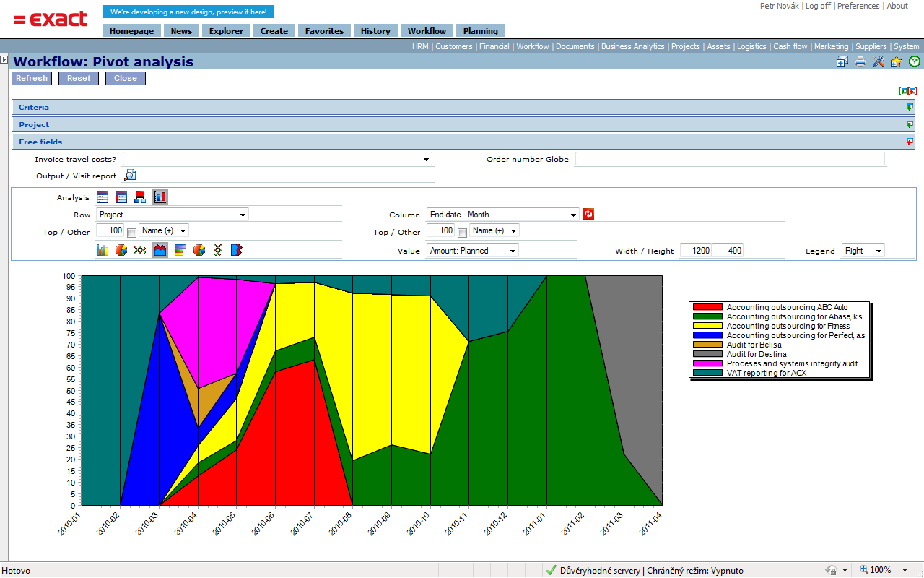Toggle the Column Top / Other checkbox
This screenshot has width=924, height=578.
click(462, 233)
